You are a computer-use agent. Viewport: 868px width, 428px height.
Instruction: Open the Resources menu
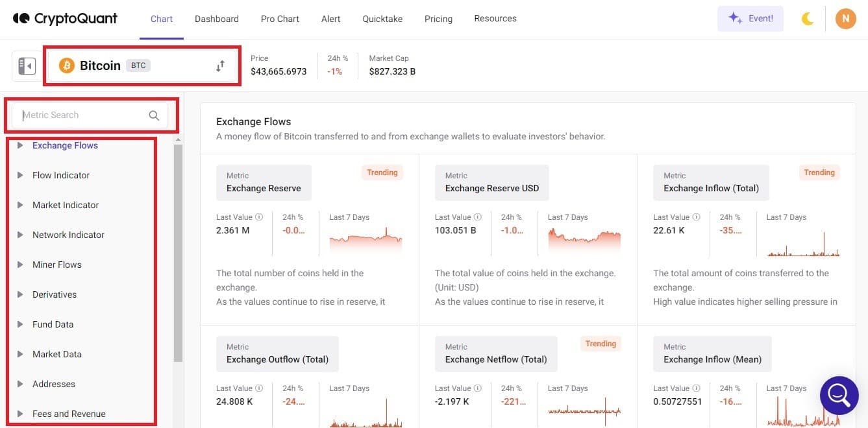tap(495, 18)
